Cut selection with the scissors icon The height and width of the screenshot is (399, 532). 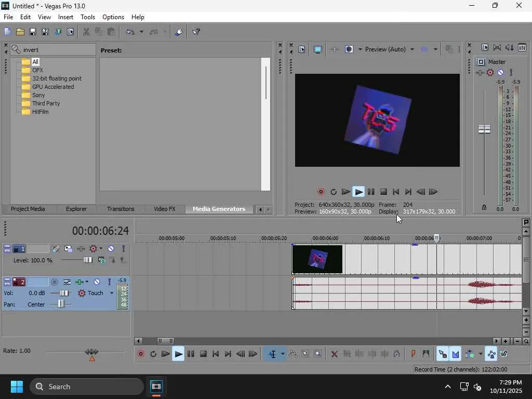coord(86,32)
